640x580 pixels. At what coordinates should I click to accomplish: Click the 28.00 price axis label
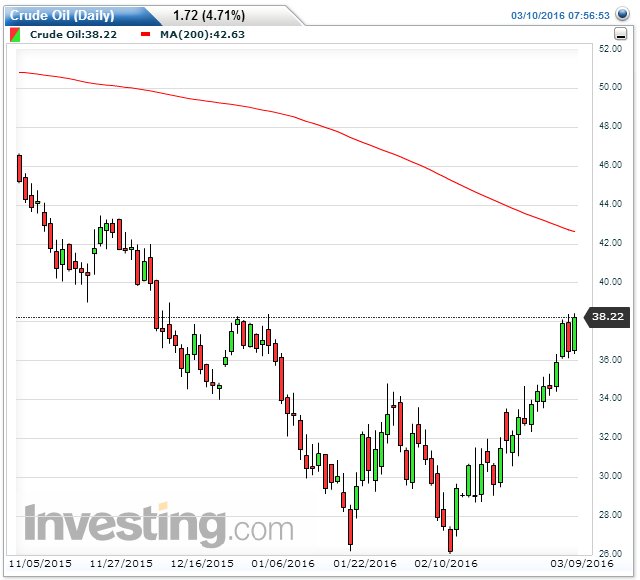tap(611, 515)
